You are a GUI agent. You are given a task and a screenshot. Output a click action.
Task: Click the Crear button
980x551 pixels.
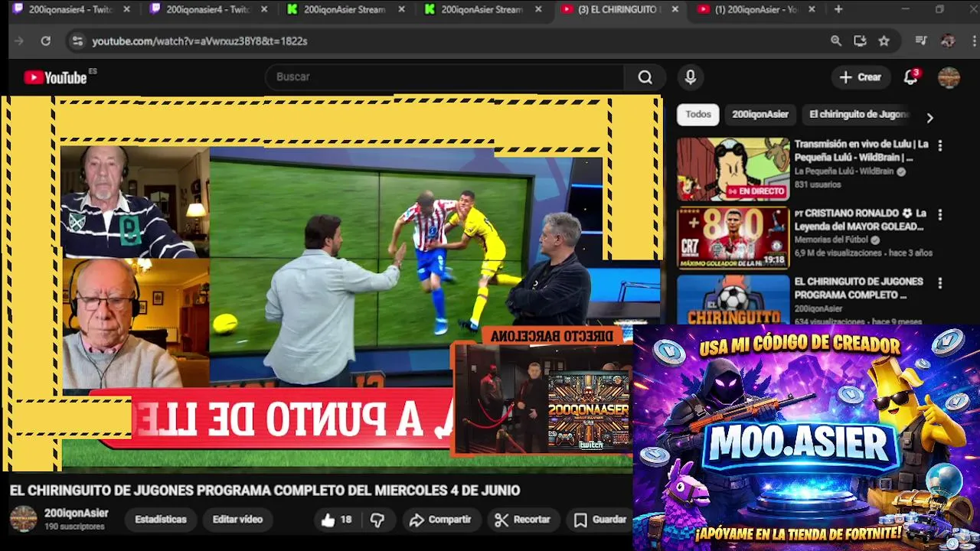click(x=861, y=77)
